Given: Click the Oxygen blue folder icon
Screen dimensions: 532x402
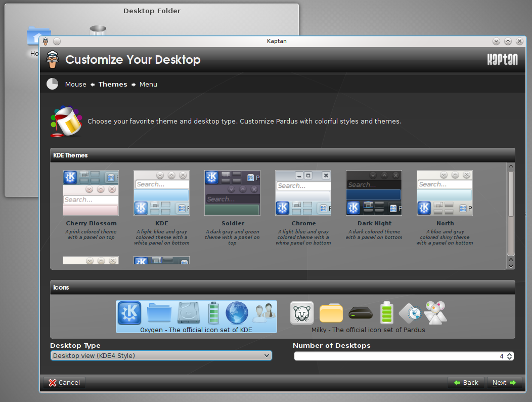Looking at the screenshot, I should (159, 312).
